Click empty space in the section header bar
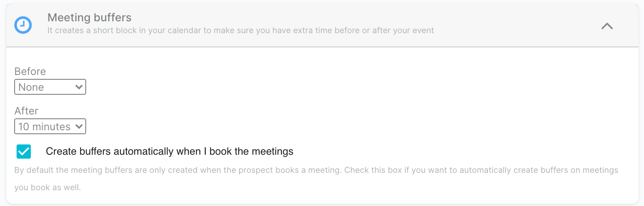 514,24
